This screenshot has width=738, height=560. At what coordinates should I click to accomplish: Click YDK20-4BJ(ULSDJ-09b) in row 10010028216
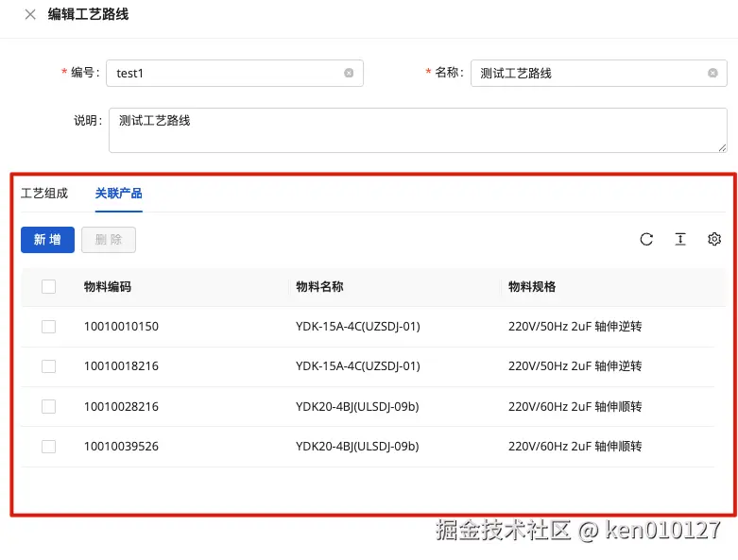point(357,406)
